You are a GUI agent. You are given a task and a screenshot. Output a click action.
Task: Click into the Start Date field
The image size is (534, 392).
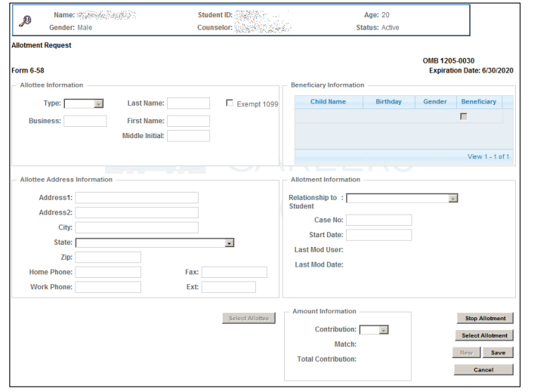click(x=378, y=235)
